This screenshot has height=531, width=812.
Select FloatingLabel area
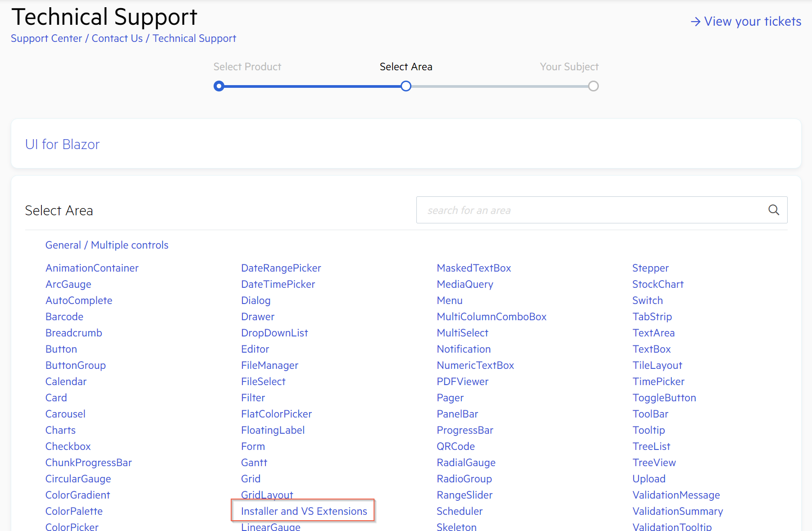(273, 430)
